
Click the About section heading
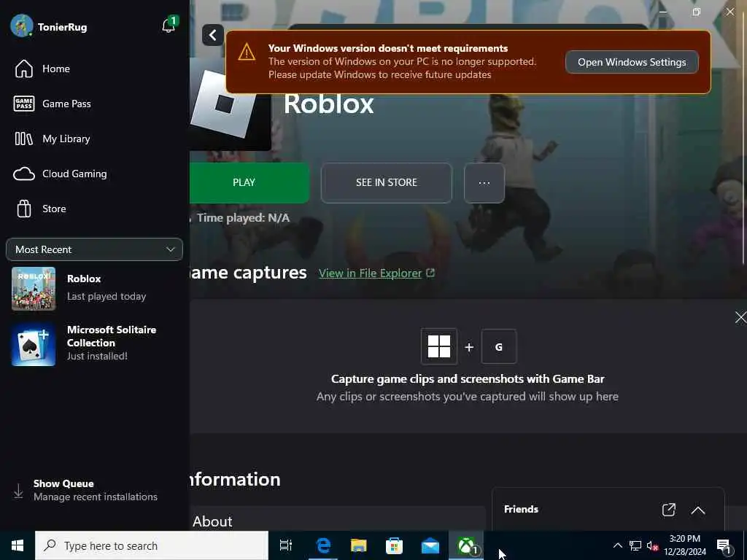pyautogui.click(x=212, y=521)
